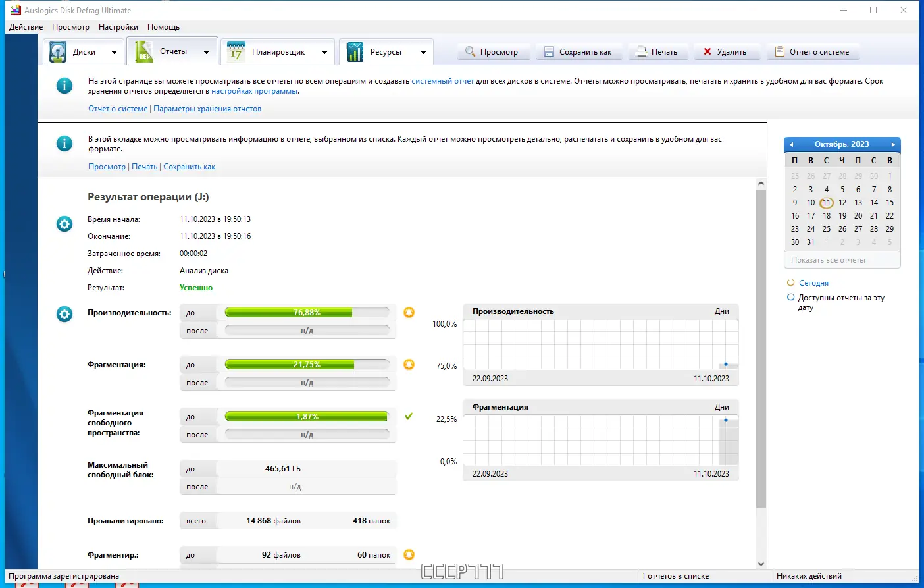The height and width of the screenshot is (588, 924).
Task: Click the green checkmark beside the 1,87% bar
Action: (x=409, y=416)
